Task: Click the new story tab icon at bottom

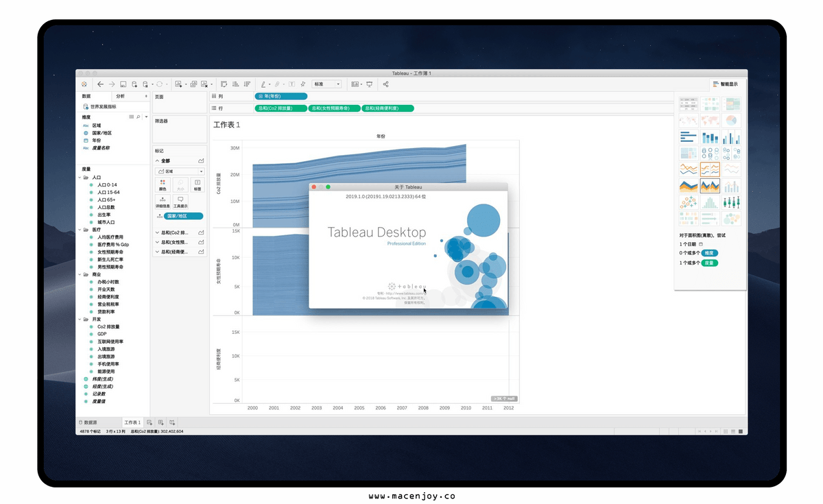Action: 172,422
